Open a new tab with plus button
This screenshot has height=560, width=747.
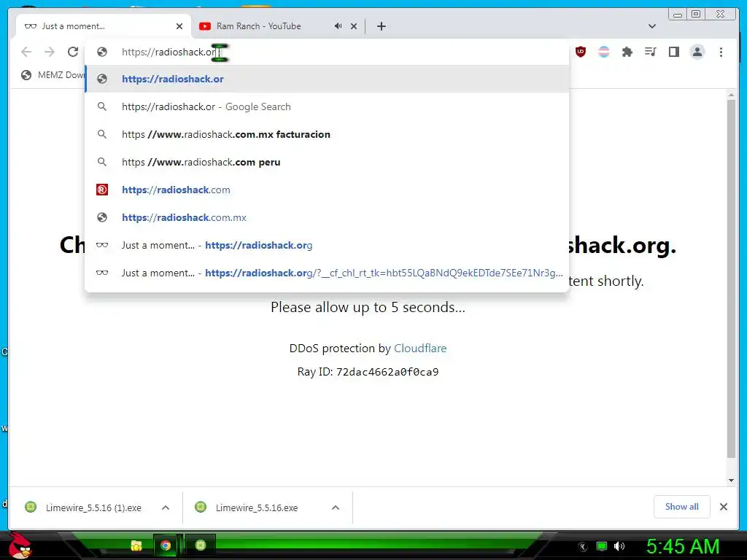[381, 26]
